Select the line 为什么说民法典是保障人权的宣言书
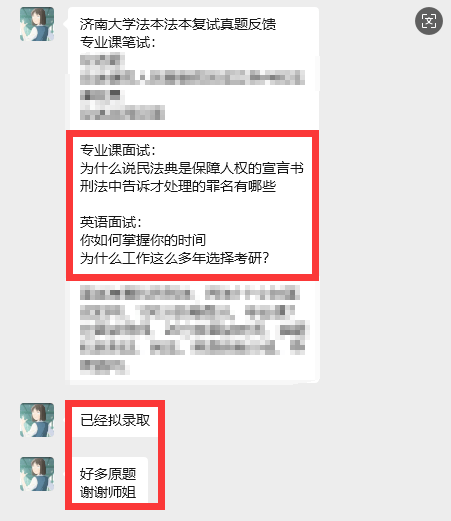Screen dimensions: 451x521 [x=192, y=168]
